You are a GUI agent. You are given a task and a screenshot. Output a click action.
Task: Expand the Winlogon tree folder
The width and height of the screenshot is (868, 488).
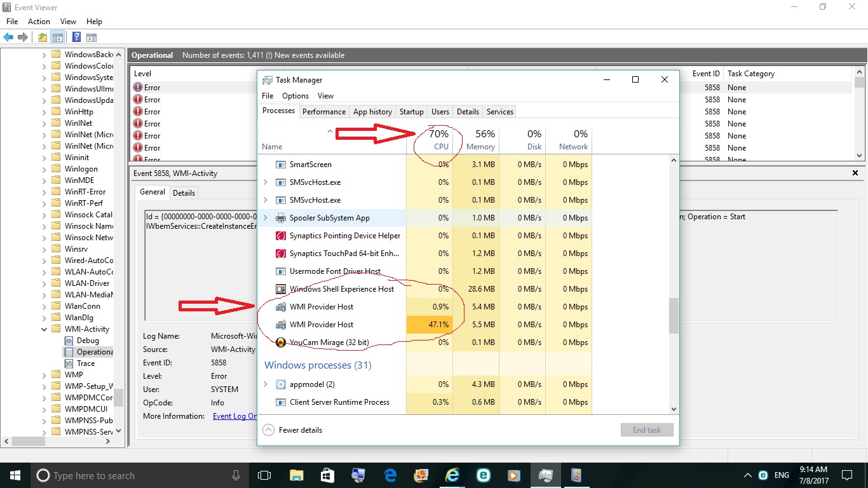click(44, 169)
